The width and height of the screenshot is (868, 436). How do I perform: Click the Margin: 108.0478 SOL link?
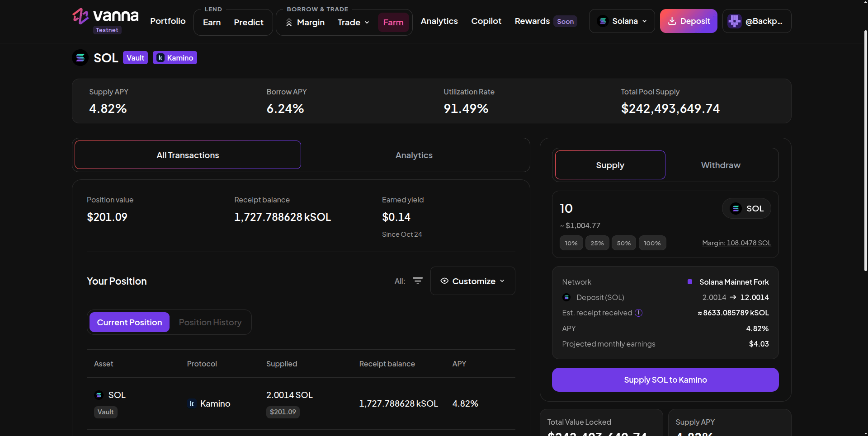point(736,243)
